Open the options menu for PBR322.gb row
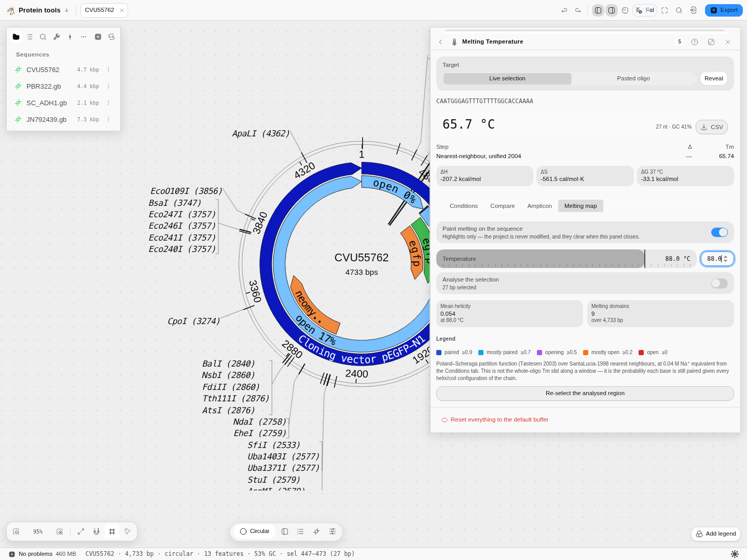Screen dimensions: 747x560 coord(108,86)
